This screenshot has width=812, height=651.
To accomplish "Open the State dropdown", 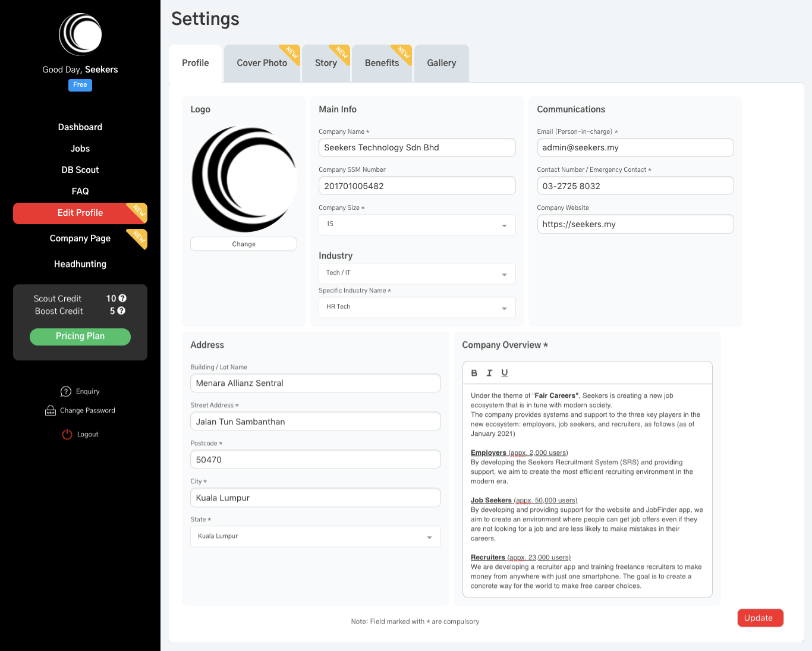I will tap(315, 536).
